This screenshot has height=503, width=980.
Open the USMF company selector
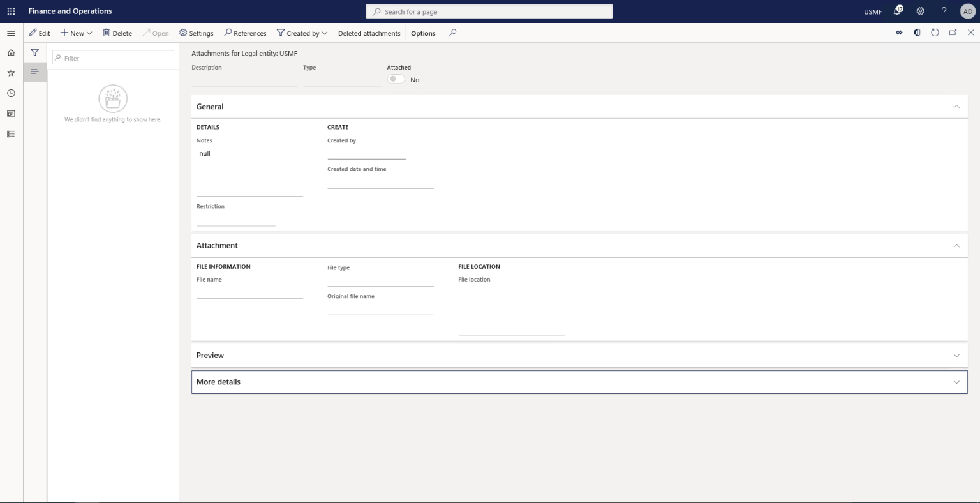coord(872,11)
